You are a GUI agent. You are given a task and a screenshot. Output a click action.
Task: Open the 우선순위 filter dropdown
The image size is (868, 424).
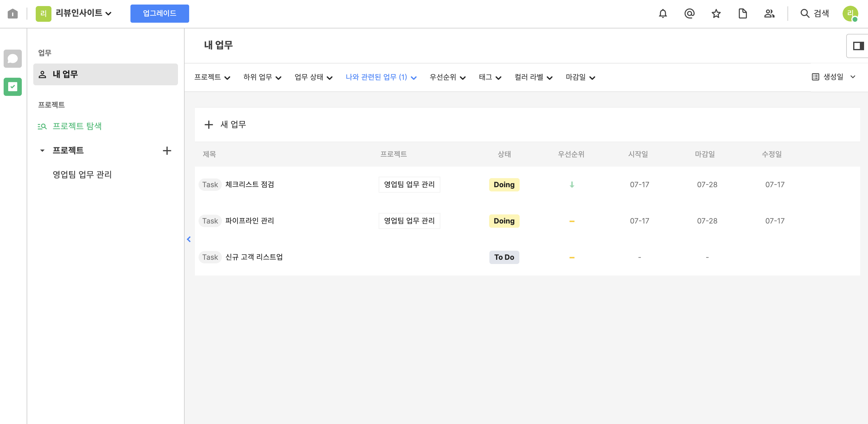447,77
